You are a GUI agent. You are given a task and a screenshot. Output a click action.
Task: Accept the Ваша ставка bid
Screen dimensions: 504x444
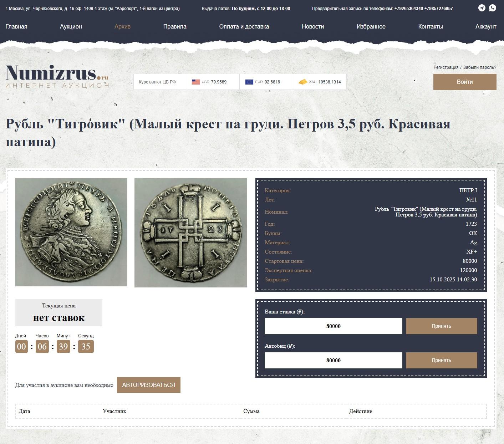(x=442, y=326)
